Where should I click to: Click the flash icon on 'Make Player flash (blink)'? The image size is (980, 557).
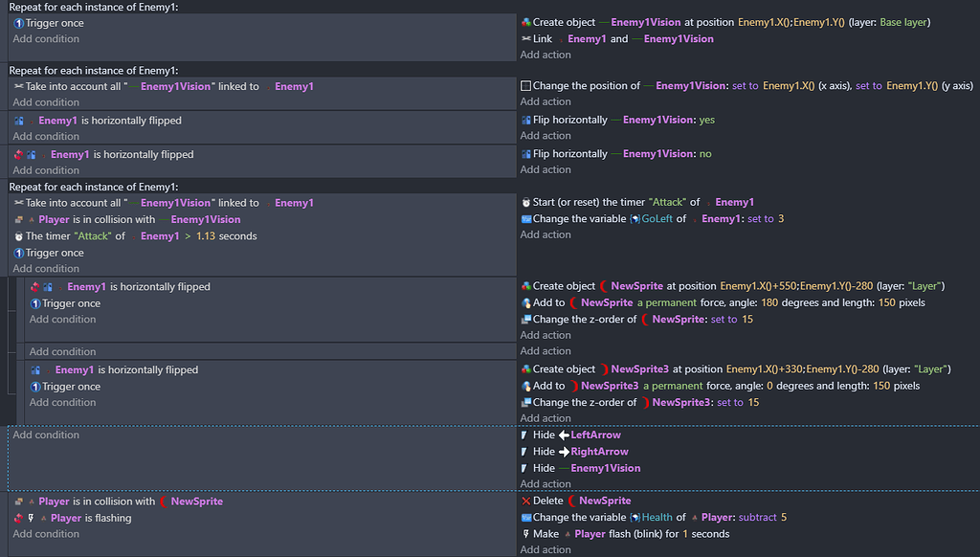pyautogui.click(x=526, y=534)
